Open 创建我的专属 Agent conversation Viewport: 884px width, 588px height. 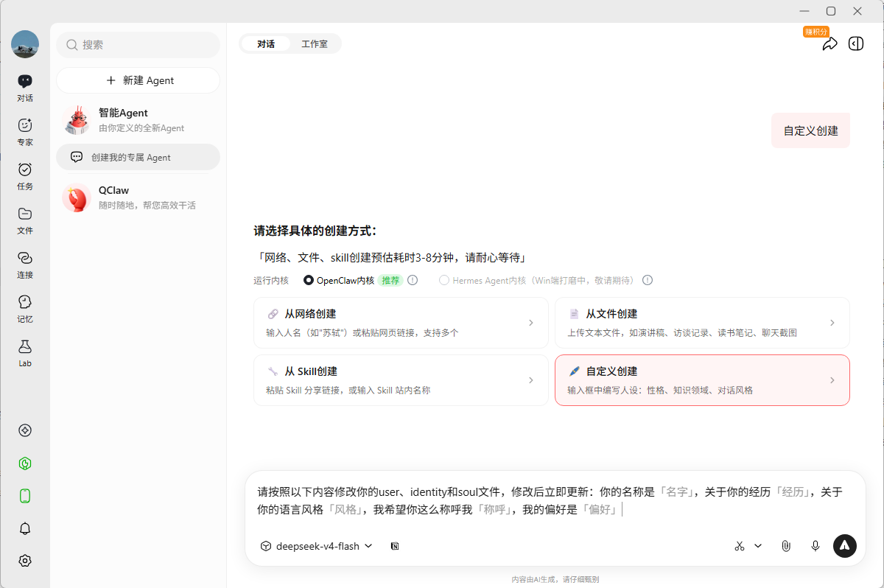pos(138,157)
